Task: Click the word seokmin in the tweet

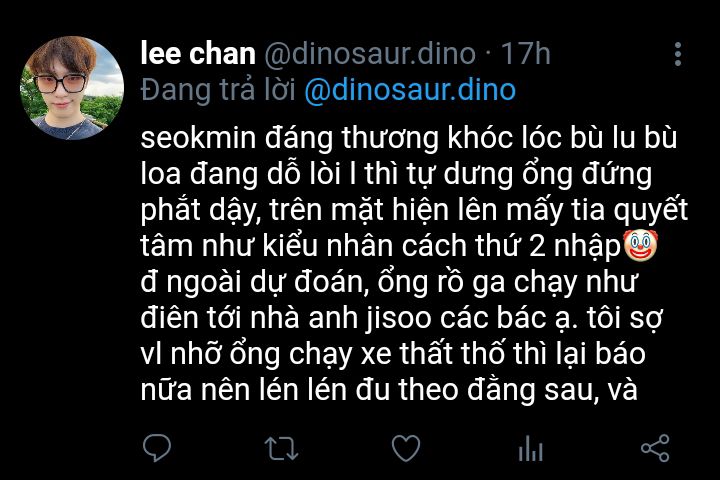Action: point(198,137)
